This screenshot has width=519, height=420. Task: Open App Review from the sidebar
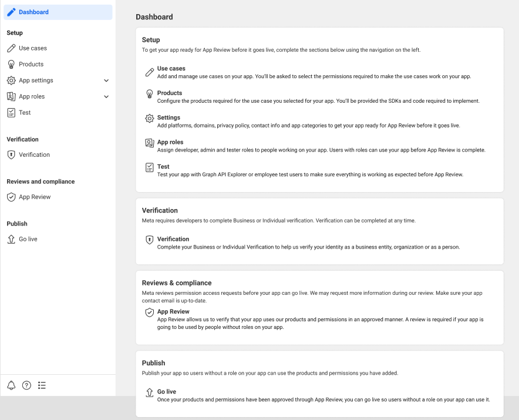pos(35,197)
